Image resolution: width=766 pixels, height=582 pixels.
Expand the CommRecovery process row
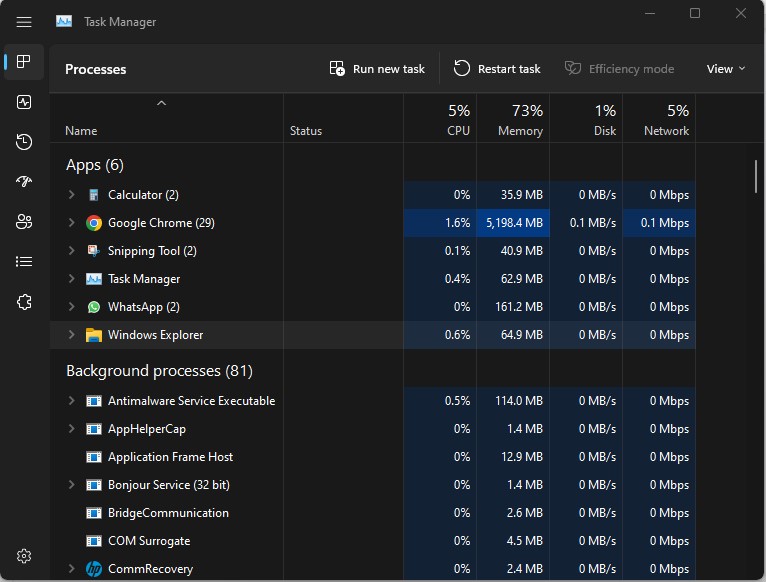pyautogui.click(x=71, y=568)
